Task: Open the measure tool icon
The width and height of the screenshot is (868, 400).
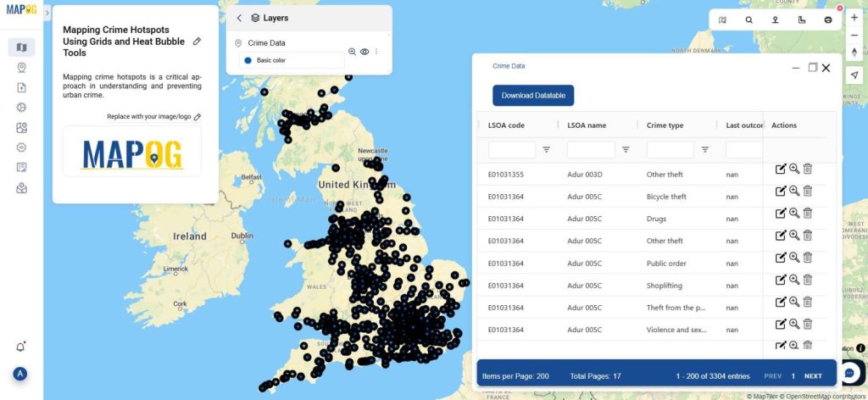Action: [x=802, y=20]
